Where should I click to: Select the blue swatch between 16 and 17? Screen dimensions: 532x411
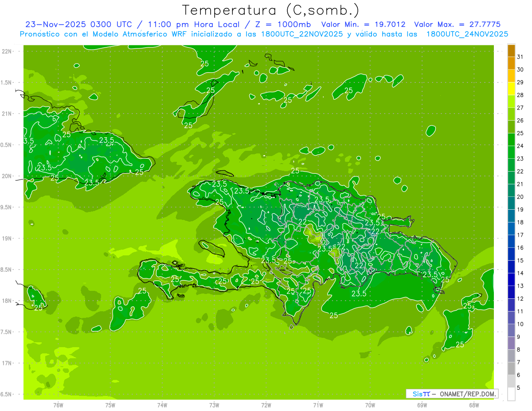coord(511,241)
